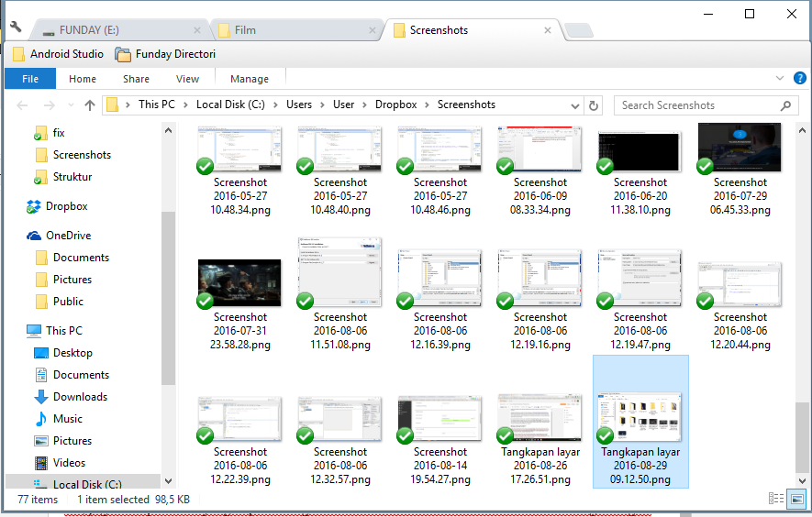Image resolution: width=812 pixels, height=517 pixels.
Task: Close the Screenshots tab
Action: coord(548,30)
